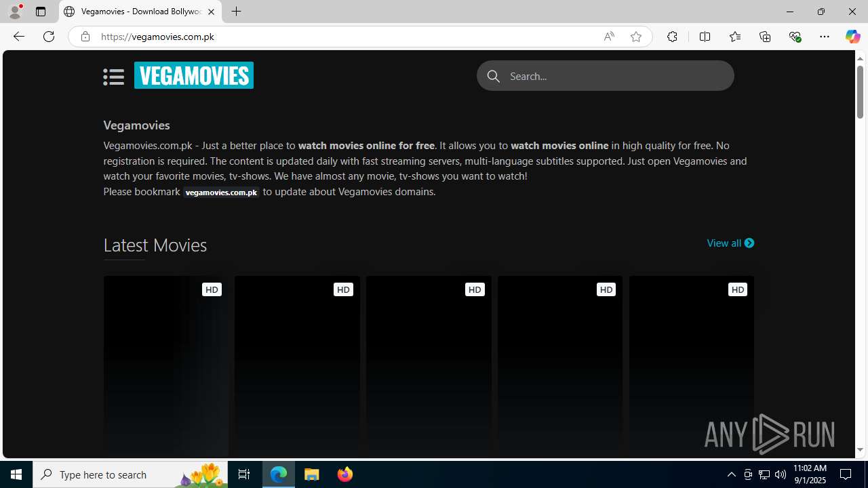Refresh the current page

(x=49, y=37)
